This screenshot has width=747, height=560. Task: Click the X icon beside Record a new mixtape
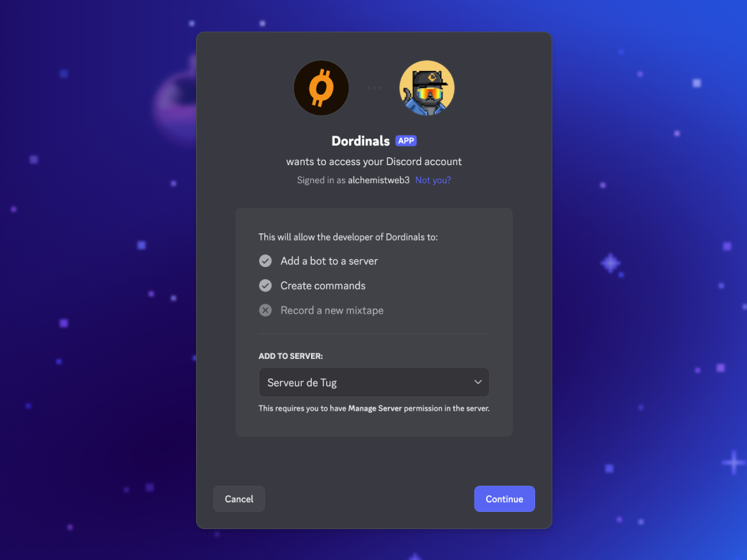[265, 310]
